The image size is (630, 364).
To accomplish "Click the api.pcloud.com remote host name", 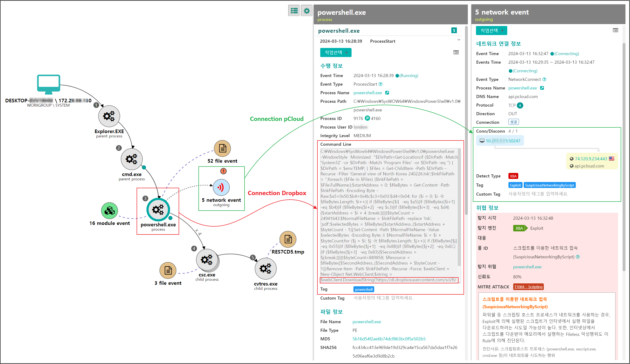I will (x=589, y=166).
